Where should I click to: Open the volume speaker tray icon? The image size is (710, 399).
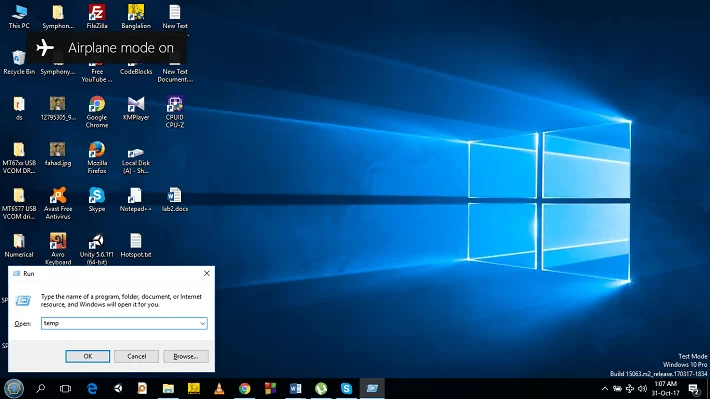tap(642, 389)
